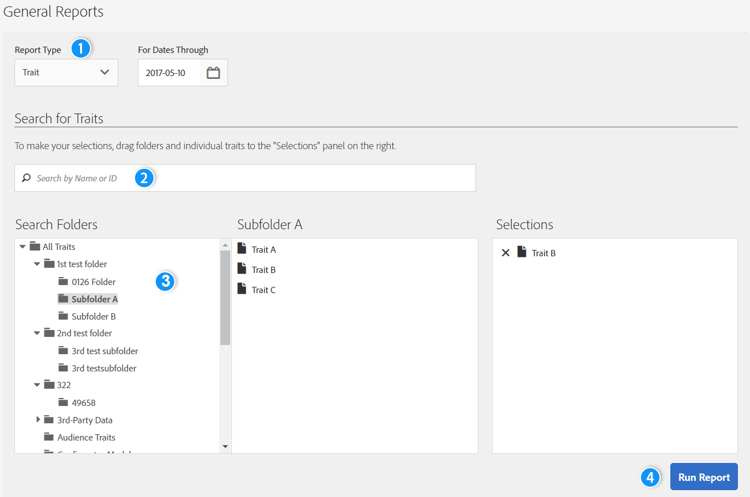
Task: Remove Trait B from Selections
Action: 505,253
